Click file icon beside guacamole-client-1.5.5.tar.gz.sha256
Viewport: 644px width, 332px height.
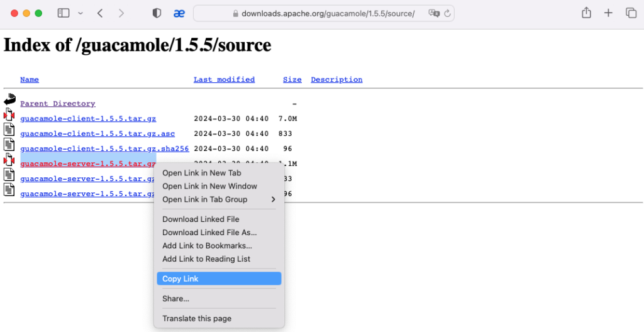pos(9,144)
